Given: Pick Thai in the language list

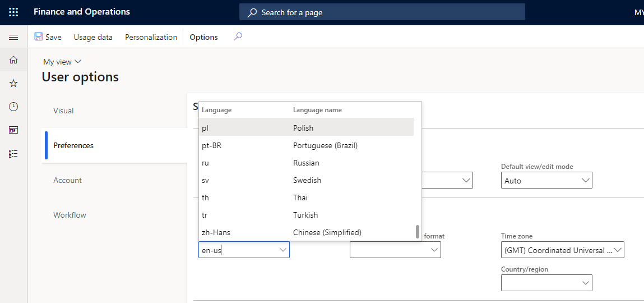Looking at the screenshot, I should pos(307,198).
